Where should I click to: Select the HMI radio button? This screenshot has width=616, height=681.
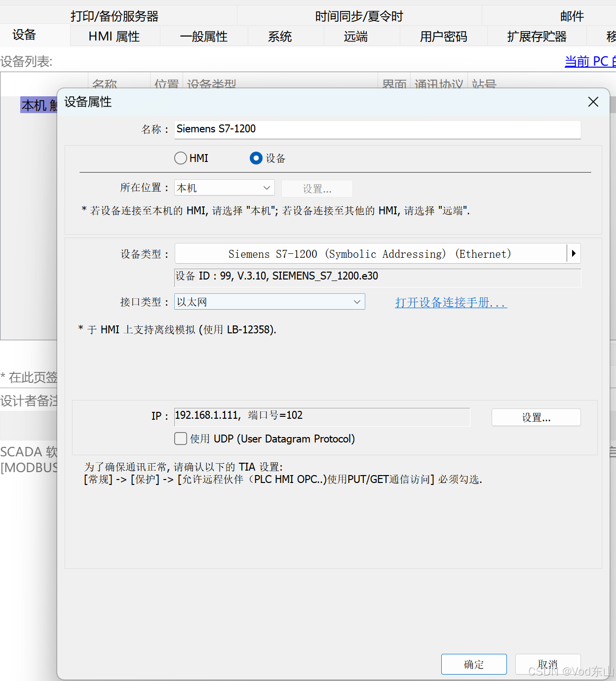(181, 158)
